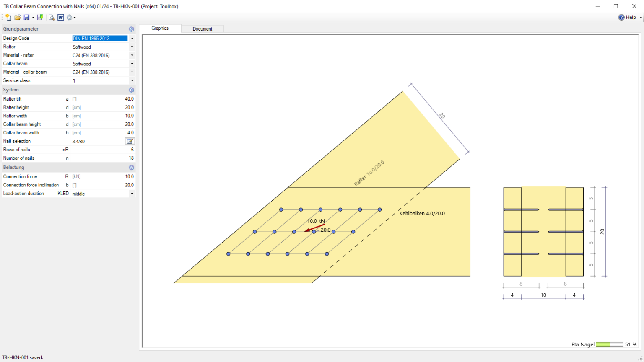Open print preview magnifier icon
Screen dimensions: 644x362
pyautogui.click(x=51, y=17)
